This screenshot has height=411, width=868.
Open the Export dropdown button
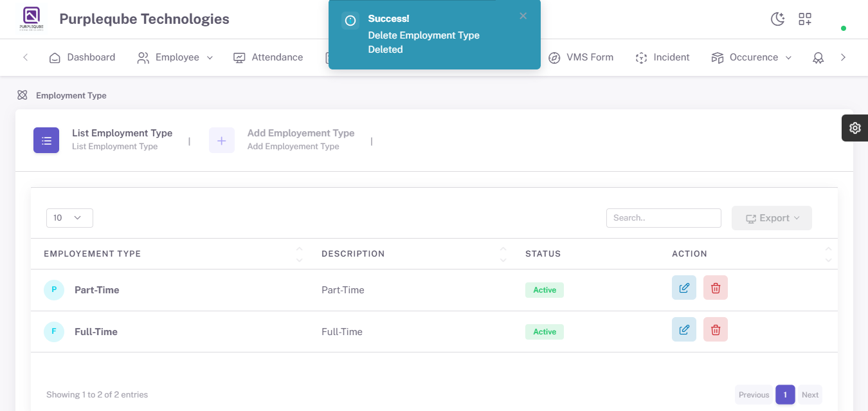[x=772, y=218]
